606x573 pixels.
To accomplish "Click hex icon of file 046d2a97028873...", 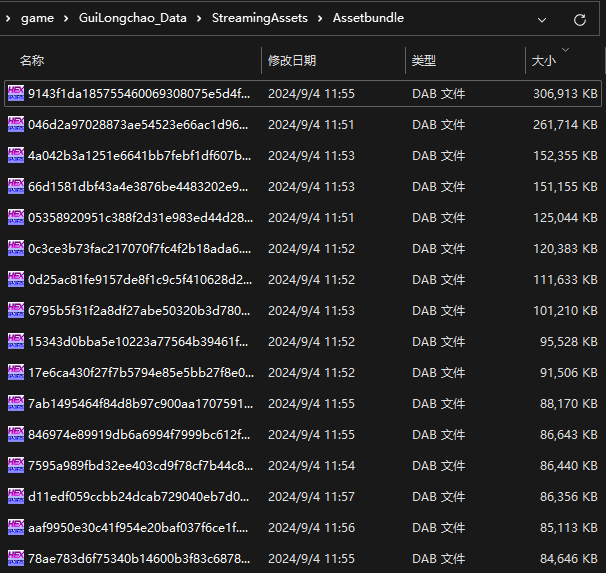I will pos(16,124).
